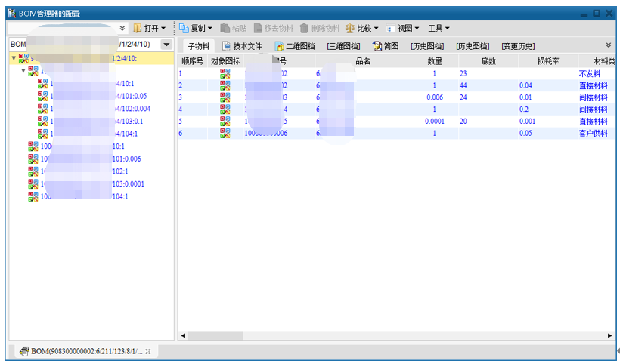This screenshot has height=364, width=620.
Task: Open the BOM path combo box dropdown
Action: point(166,45)
